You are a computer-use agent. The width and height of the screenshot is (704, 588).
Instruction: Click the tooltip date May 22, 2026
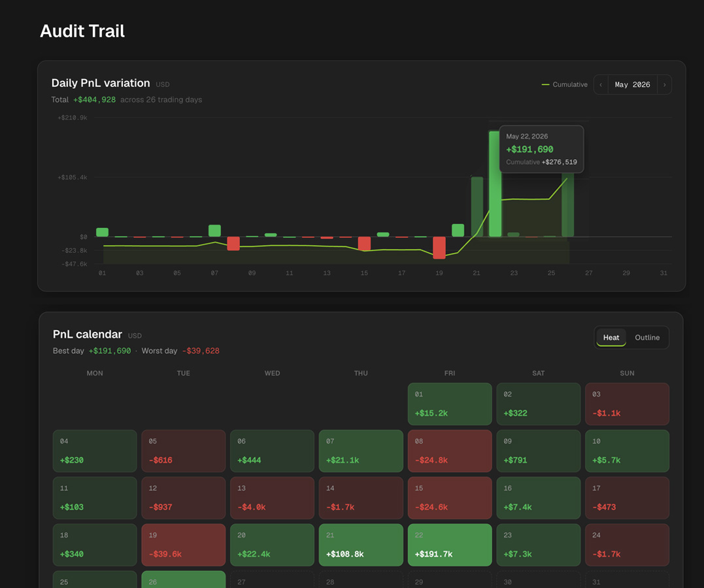527,137
